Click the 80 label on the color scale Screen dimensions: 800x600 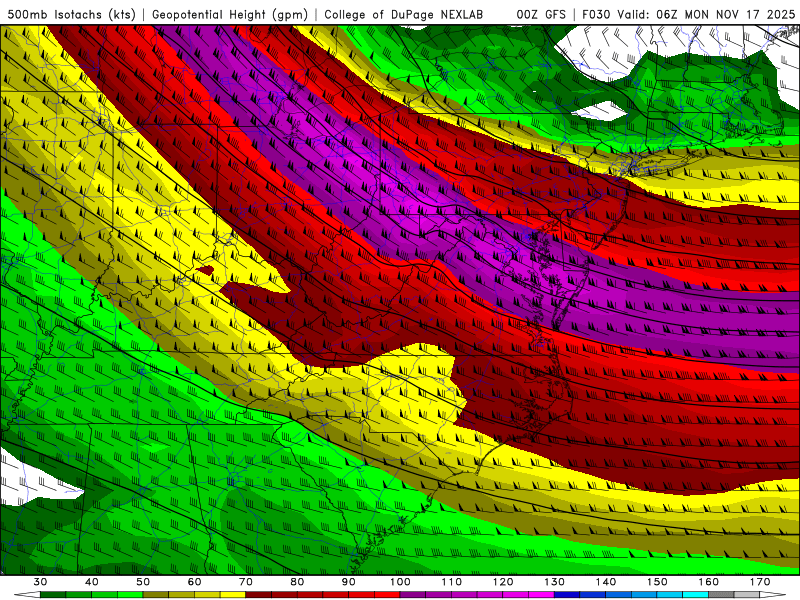(297, 582)
